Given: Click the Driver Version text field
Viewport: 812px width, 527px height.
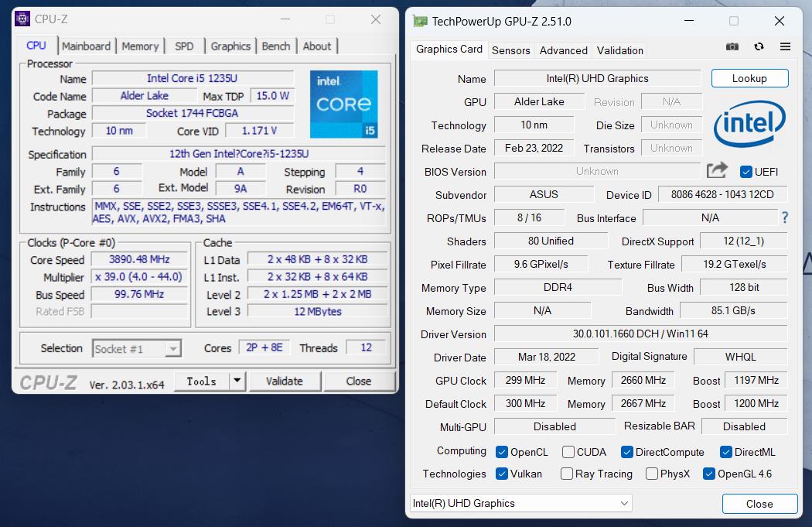Looking at the screenshot, I should tap(640, 334).
